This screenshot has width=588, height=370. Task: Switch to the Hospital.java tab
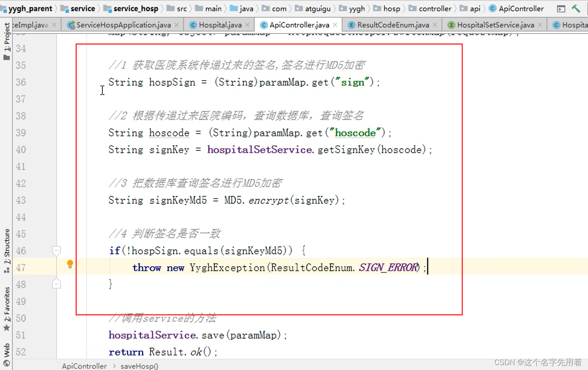pyautogui.click(x=220, y=25)
